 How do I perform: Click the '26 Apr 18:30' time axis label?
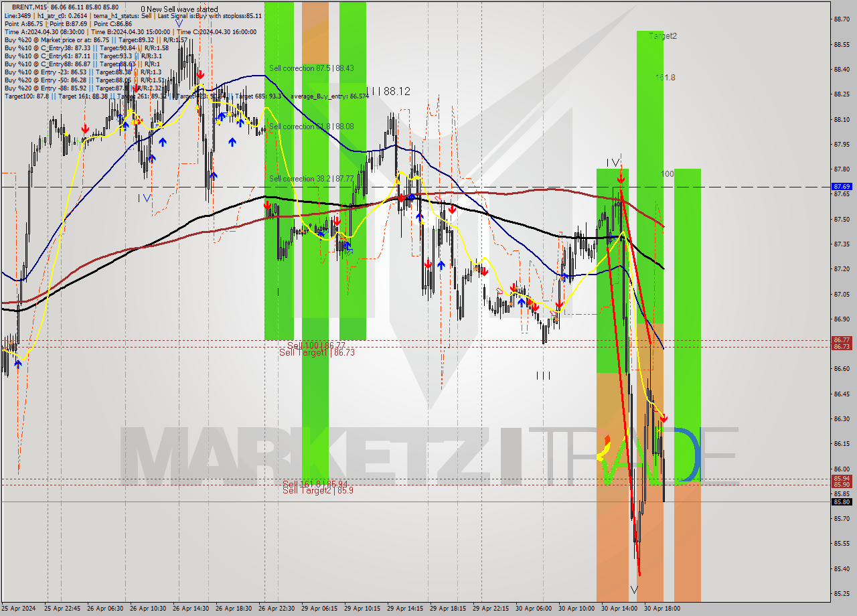tap(234, 609)
